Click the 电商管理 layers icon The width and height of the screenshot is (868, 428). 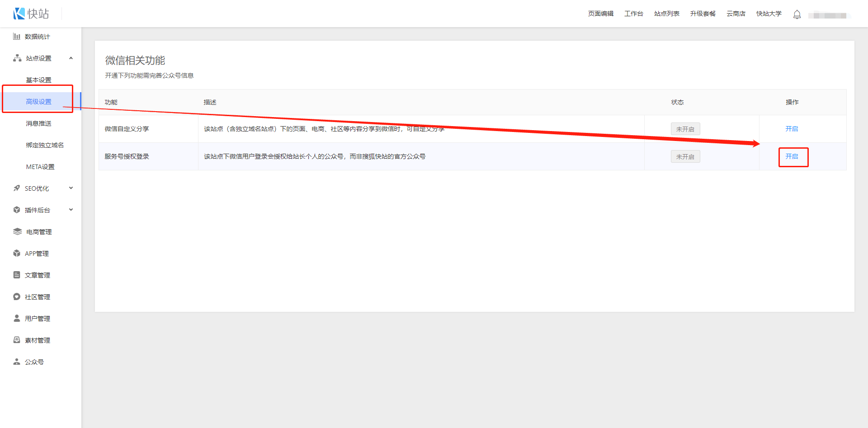[17, 231]
